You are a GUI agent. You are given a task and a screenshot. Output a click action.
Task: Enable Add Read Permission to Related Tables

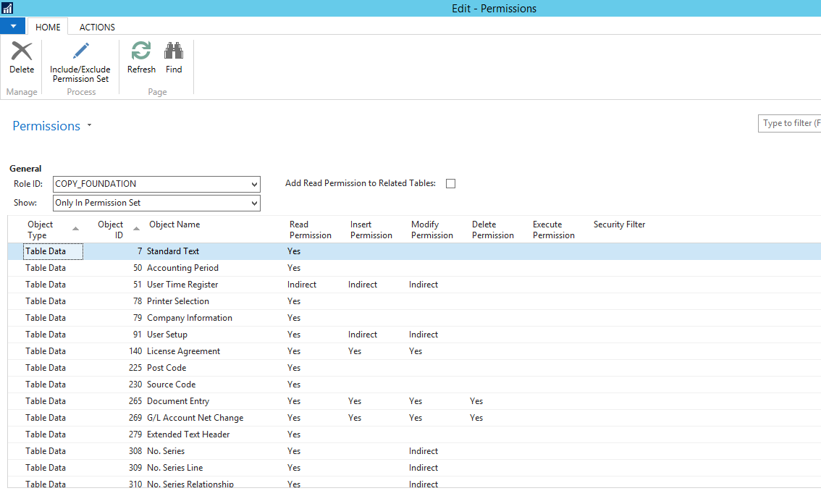[450, 184]
